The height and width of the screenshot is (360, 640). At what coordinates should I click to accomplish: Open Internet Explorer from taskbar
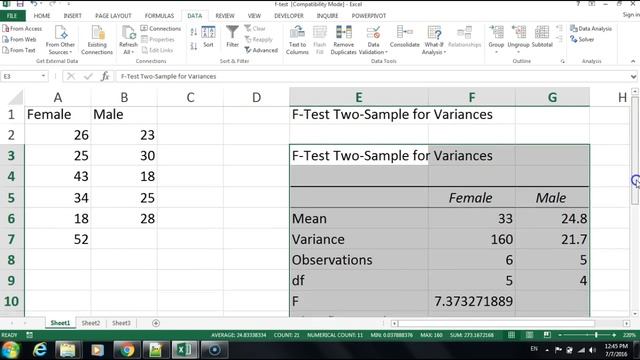(x=40, y=350)
